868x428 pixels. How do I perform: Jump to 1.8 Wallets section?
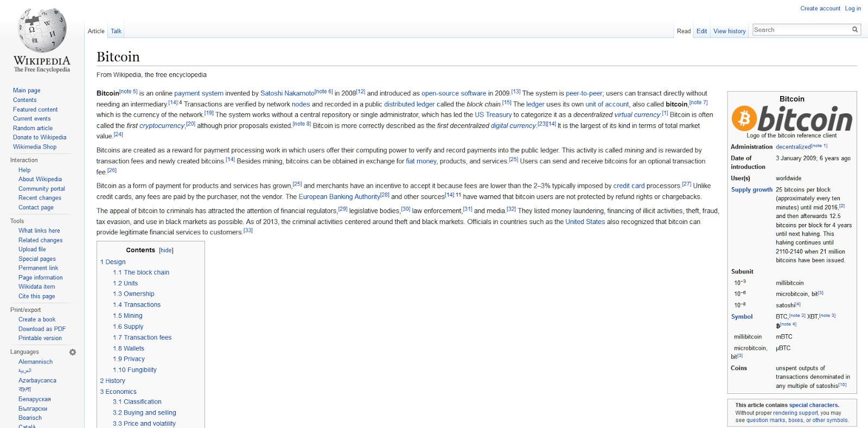tap(129, 349)
